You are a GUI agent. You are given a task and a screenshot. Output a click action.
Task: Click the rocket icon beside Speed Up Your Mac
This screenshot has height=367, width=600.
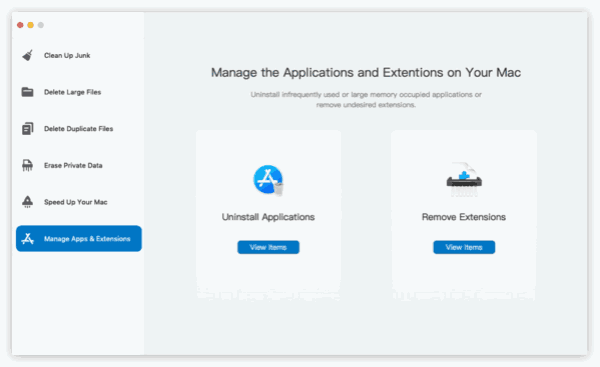point(27,202)
